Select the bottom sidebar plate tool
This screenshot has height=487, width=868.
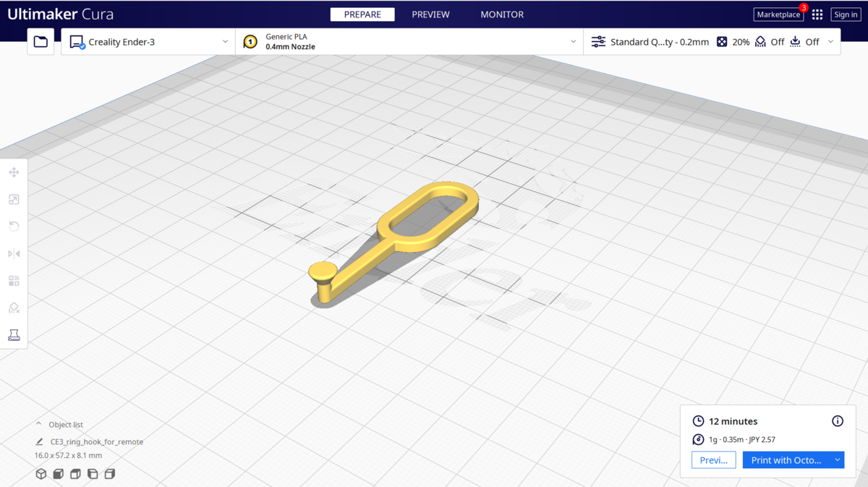point(14,335)
